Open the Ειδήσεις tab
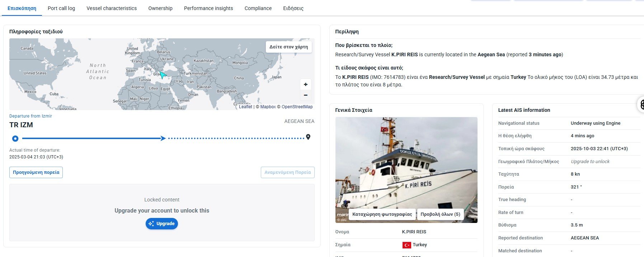The height and width of the screenshot is (257, 644). tap(293, 8)
